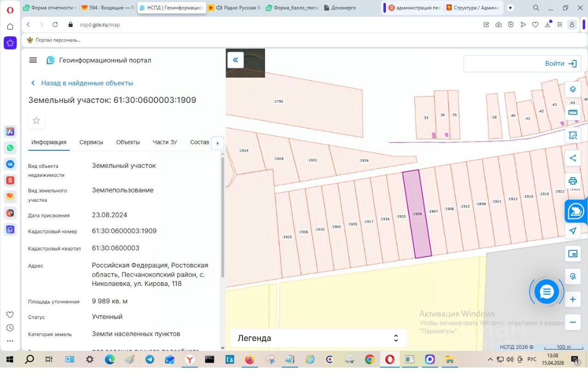Expand the Легенда dropdown
The height and width of the screenshot is (381, 588).
click(x=319, y=338)
